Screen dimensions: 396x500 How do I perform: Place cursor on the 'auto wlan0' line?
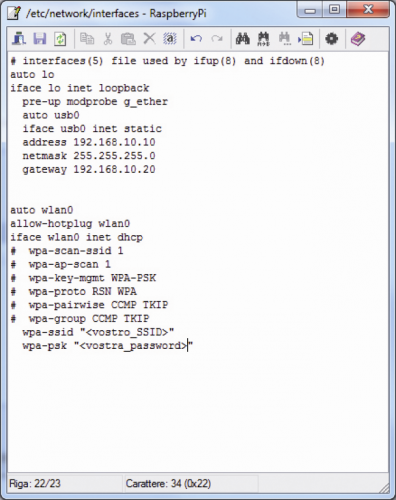42,210
